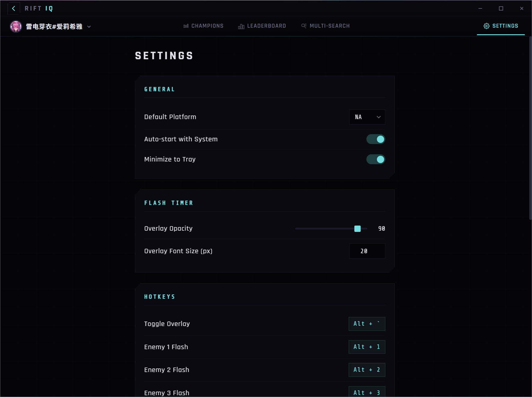Expand the account name dropdown chevron
The width and height of the screenshot is (532, 397).
point(89,27)
